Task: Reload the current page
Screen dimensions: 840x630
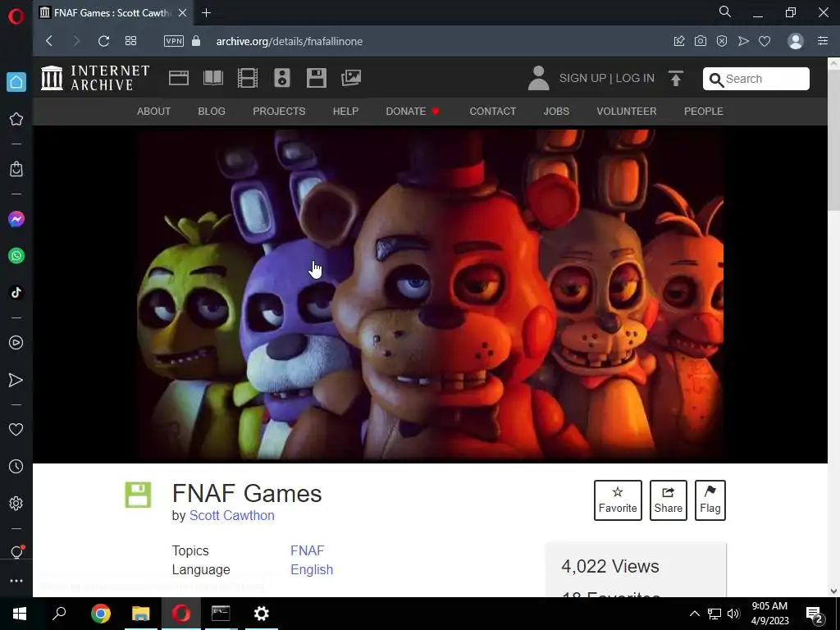Action: [103, 41]
